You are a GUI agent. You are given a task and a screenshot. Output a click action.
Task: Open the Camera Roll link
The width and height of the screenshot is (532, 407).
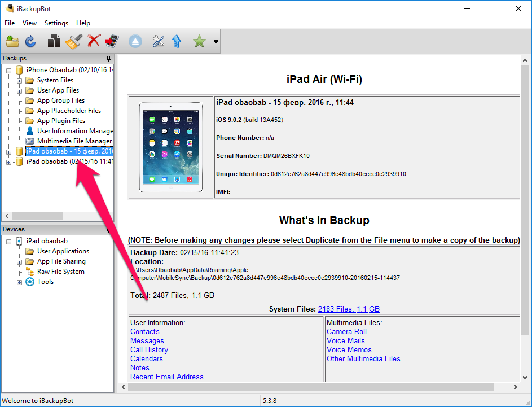[x=346, y=332]
